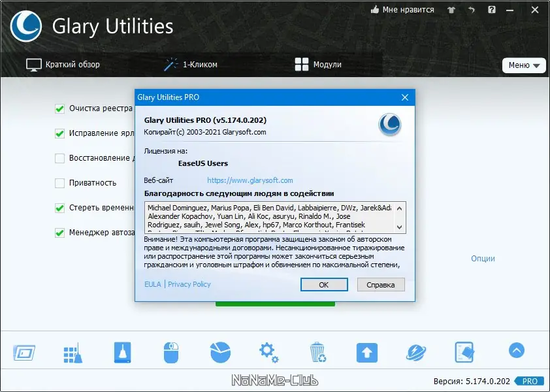Open the glarysoft.com website link
550x392 pixels.
(250, 180)
